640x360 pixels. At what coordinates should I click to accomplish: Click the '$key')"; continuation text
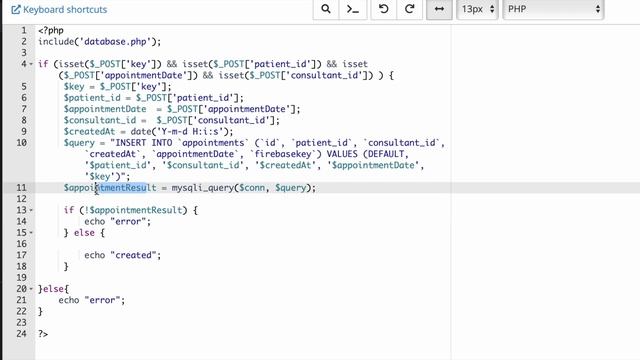[x=107, y=177]
